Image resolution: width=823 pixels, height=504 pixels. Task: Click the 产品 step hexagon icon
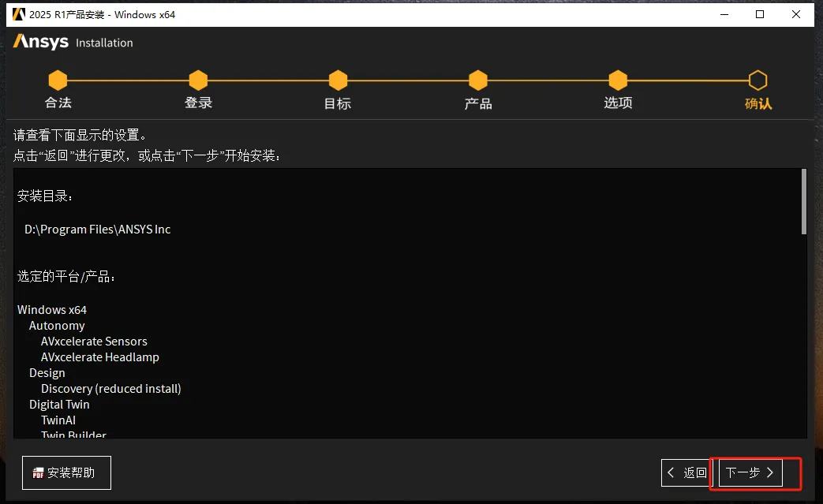click(x=478, y=80)
